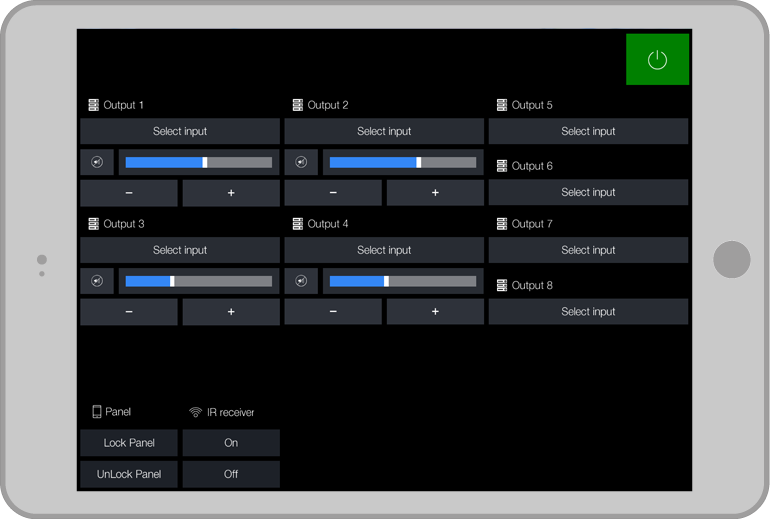Mute Output 4 with speaker icon
Screen dimensions: 770x519
[301, 281]
